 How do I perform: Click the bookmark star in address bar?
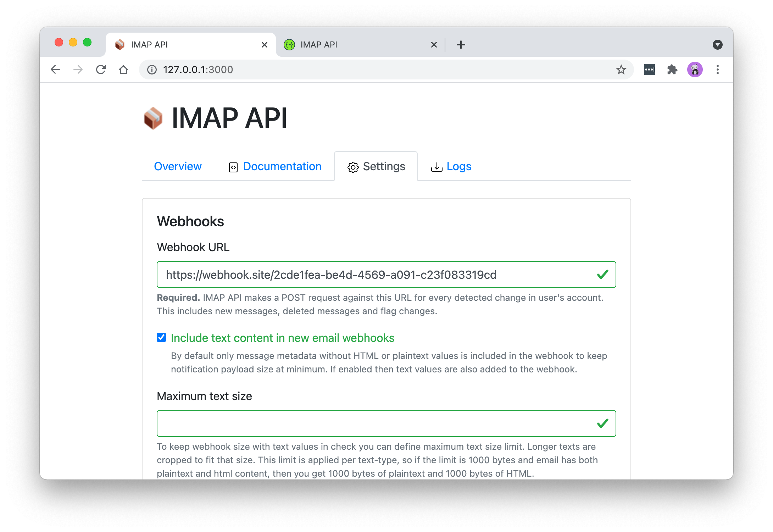(x=621, y=70)
